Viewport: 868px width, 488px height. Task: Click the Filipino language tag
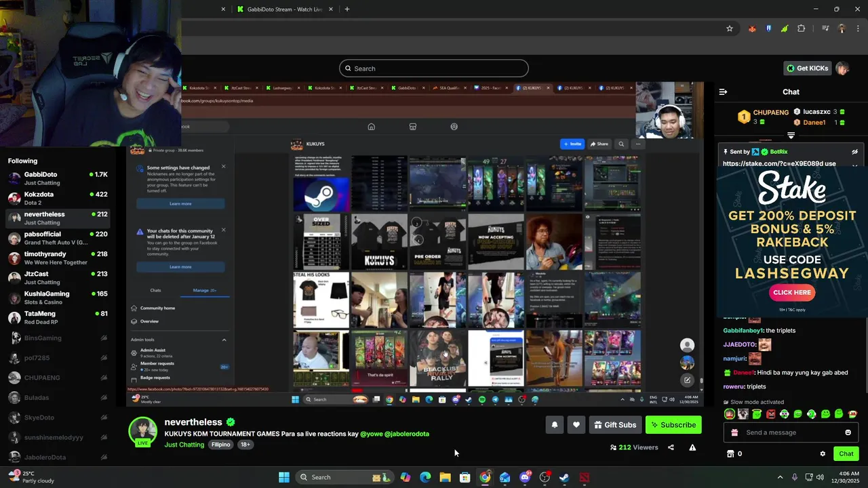pos(220,445)
